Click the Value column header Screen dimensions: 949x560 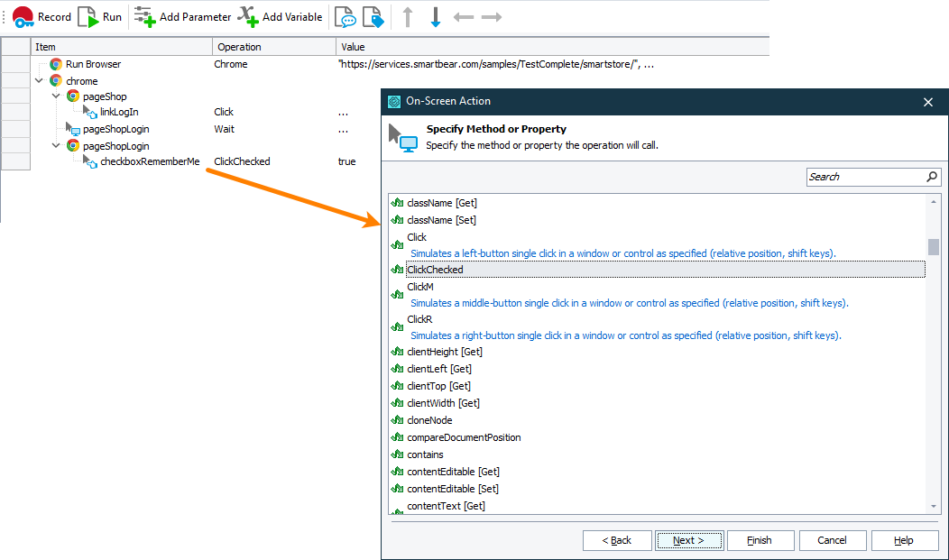(x=553, y=47)
